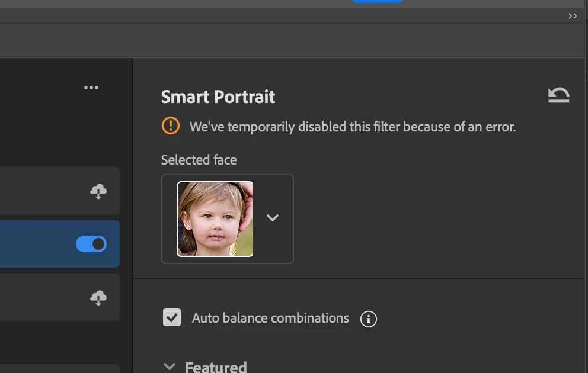Click the Featured section heading
The image size is (588, 373).
pyautogui.click(x=216, y=367)
